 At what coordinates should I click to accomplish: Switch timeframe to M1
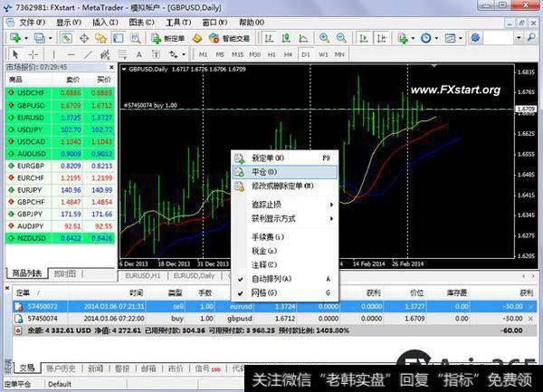click(203, 54)
